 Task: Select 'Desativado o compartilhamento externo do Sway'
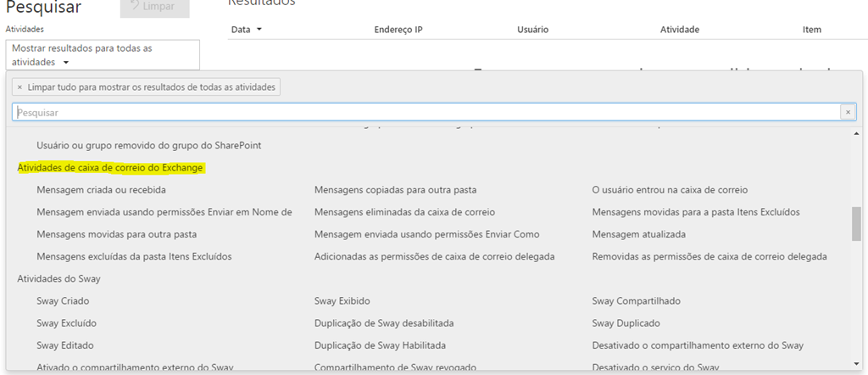(x=698, y=345)
